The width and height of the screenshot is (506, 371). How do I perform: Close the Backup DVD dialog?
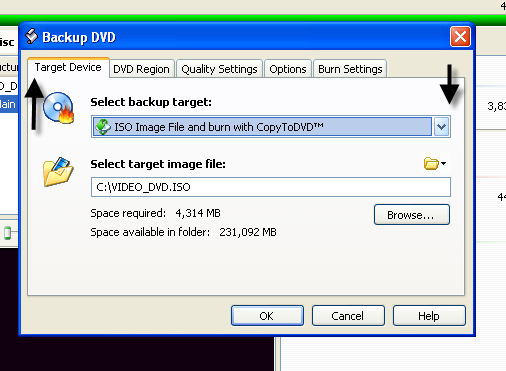(x=460, y=36)
